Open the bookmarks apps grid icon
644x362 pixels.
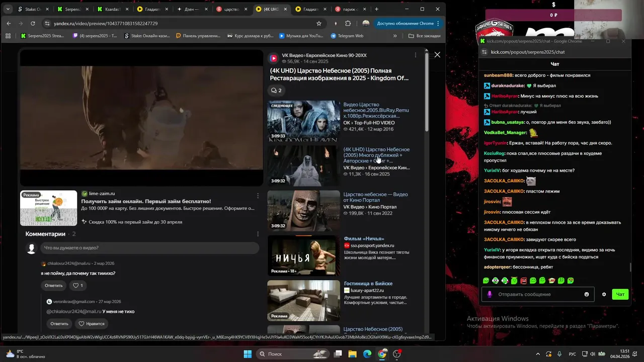point(8,36)
